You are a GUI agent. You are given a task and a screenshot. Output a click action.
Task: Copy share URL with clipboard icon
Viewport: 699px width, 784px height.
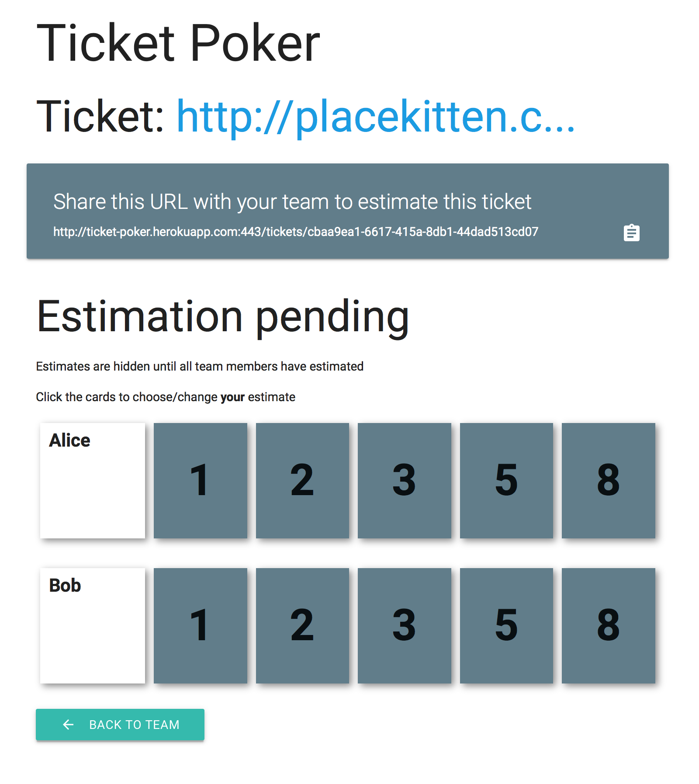pos(631,232)
